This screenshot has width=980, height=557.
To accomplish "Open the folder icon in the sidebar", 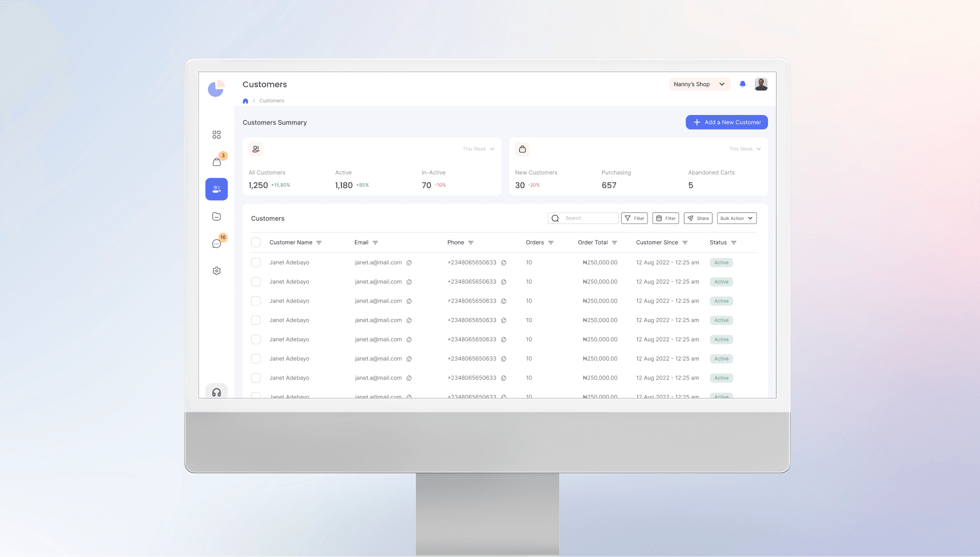I will click(216, 216).
